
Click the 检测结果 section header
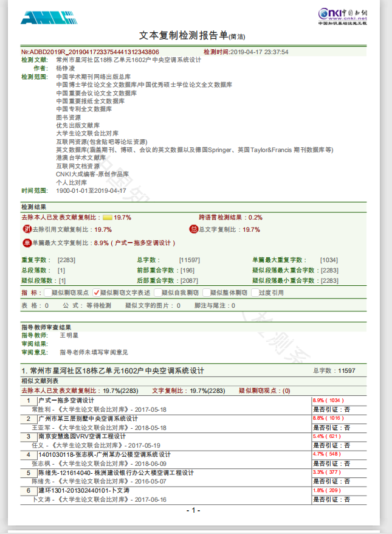[x=33, y=207]
